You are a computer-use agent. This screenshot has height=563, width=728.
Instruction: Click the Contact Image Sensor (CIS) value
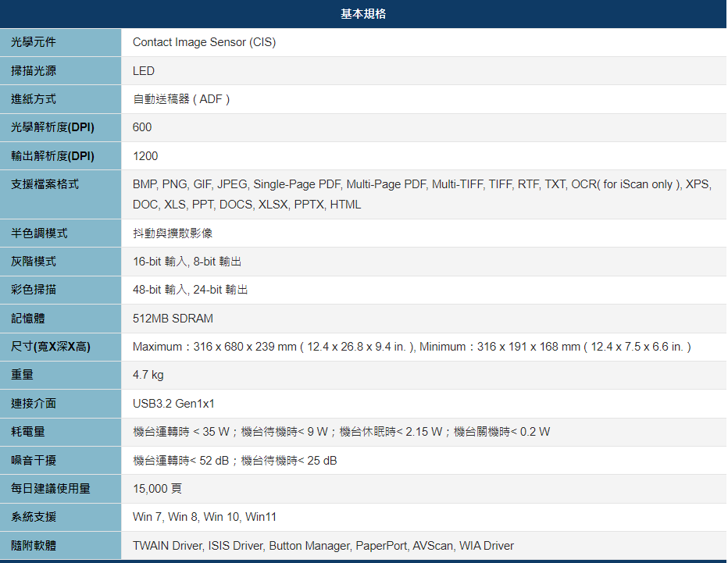(203, 42)
